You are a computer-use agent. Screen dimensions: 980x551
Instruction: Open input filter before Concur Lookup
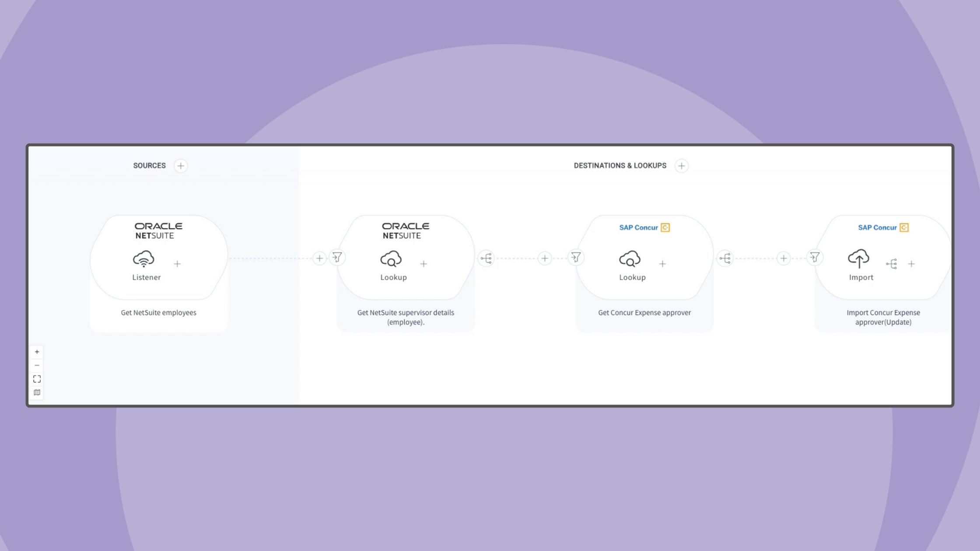[x=576, y=258]
